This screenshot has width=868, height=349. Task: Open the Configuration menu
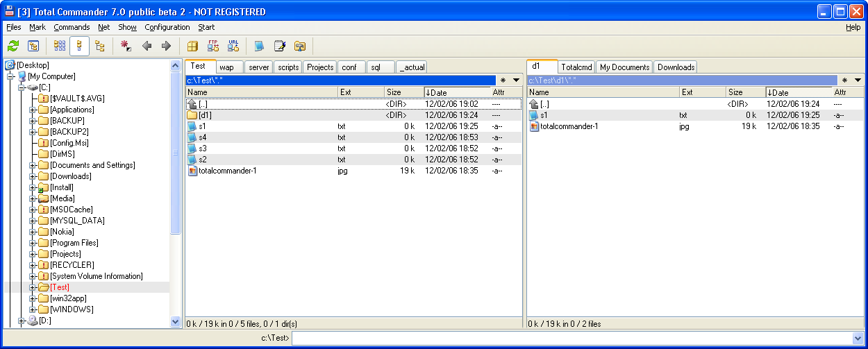pos(167,28)
